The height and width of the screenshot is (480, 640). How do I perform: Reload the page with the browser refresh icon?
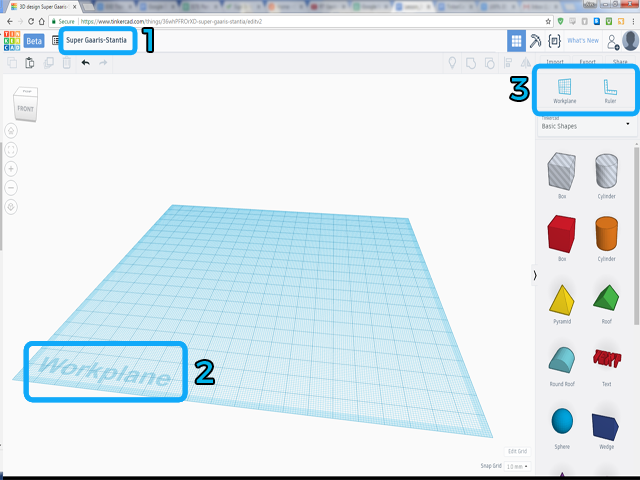(31, 21)
